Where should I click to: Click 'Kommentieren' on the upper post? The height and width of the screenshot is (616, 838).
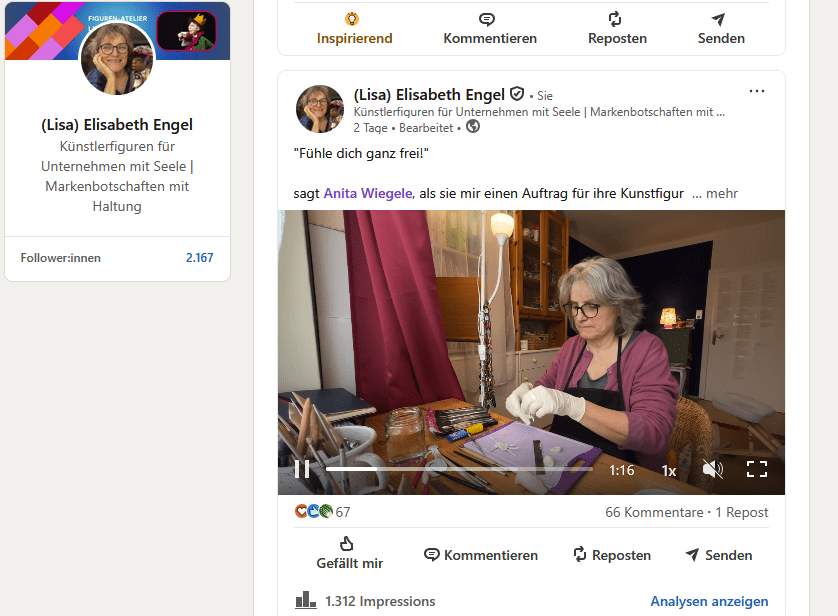point(490,29)
